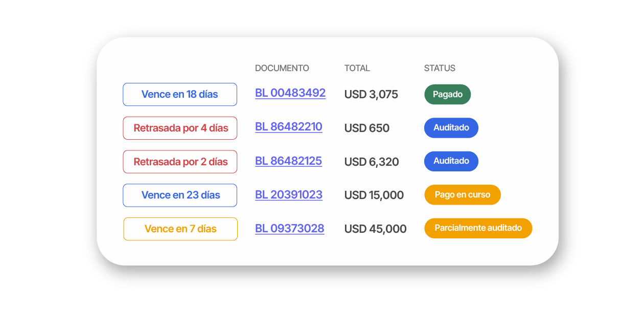644x309 pixels.
Task: Click the green Pagado status pill
Action: (447, 95)
